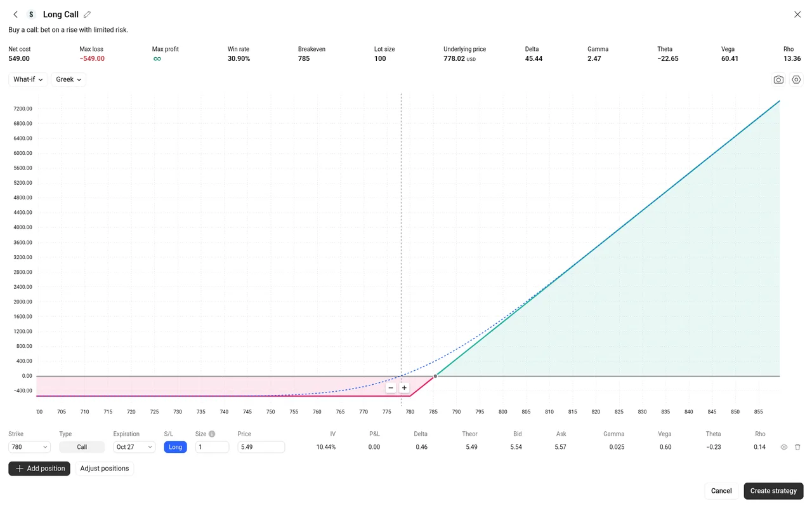
Task: Click the Breakeven 785 value
Action: (304, 58)
